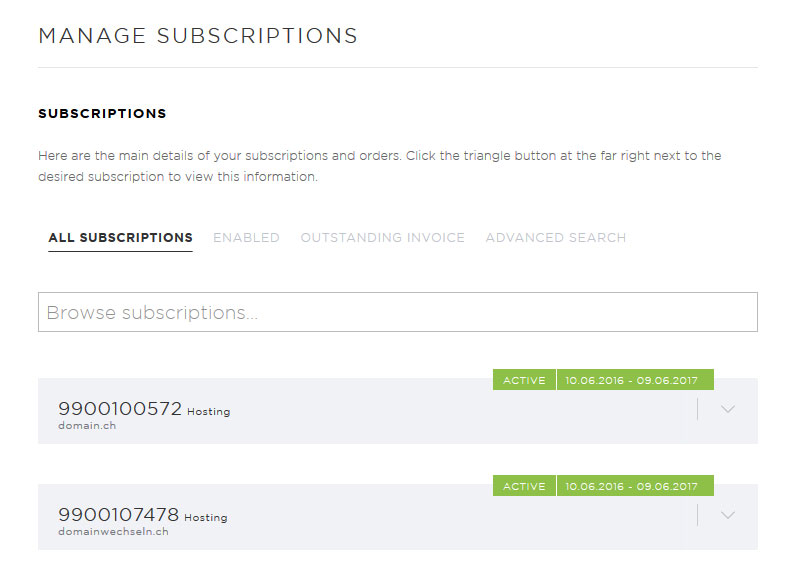790x580 pixels.
Task: Click the domain.ch domain name
Action: coord(87,425)
